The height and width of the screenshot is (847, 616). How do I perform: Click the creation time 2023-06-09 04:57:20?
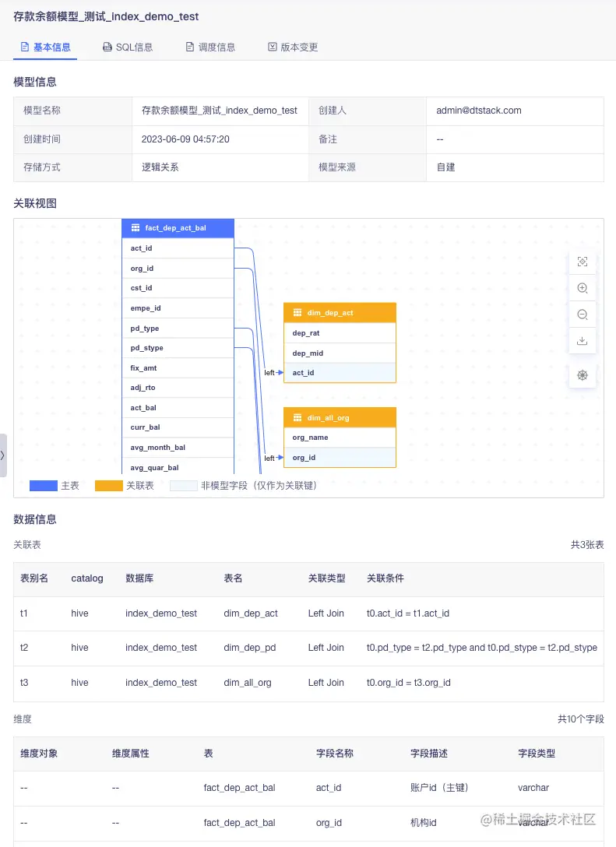coord(185,139)
